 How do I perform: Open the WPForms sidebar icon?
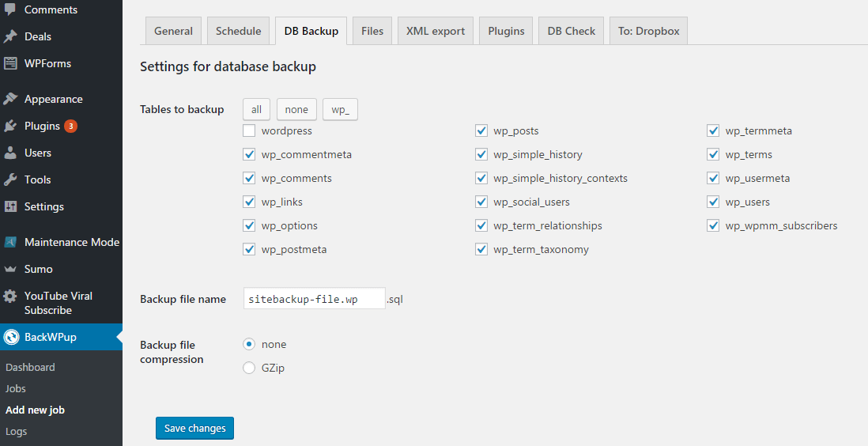tap(10, 63)
